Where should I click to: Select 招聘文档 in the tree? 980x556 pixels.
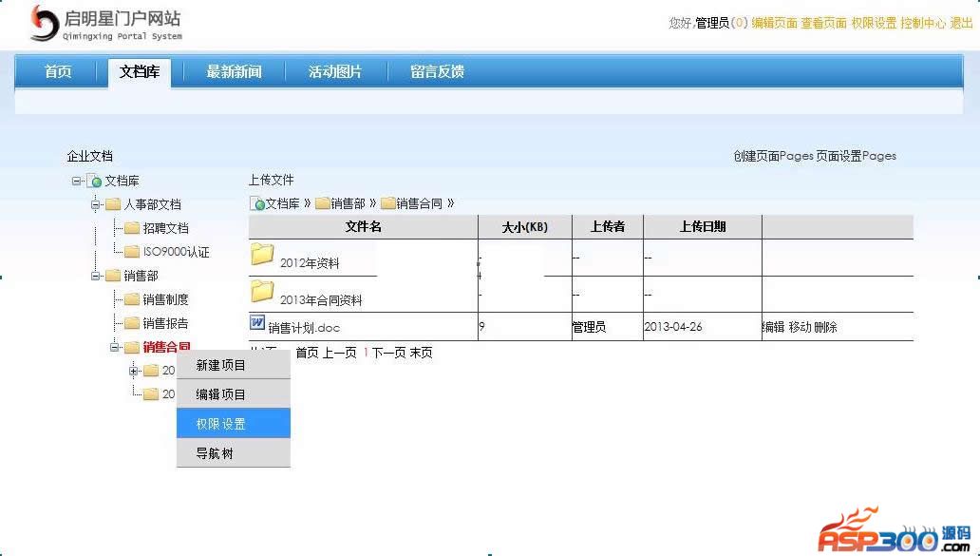pyautogui.click(x=165, y=228)
